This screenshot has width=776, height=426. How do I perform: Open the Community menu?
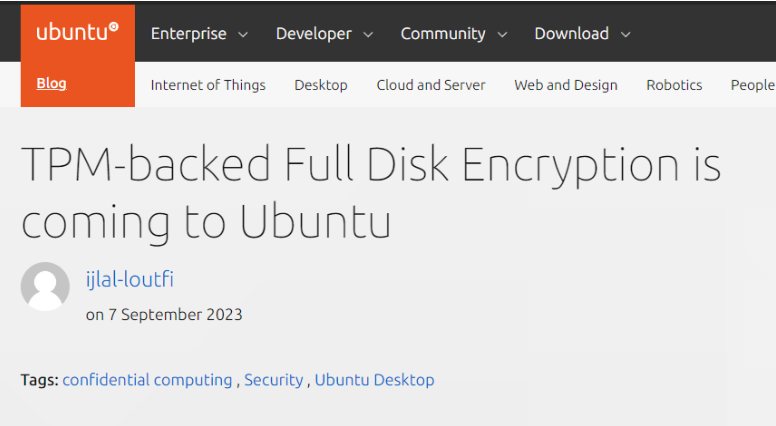tap(443, 34)
